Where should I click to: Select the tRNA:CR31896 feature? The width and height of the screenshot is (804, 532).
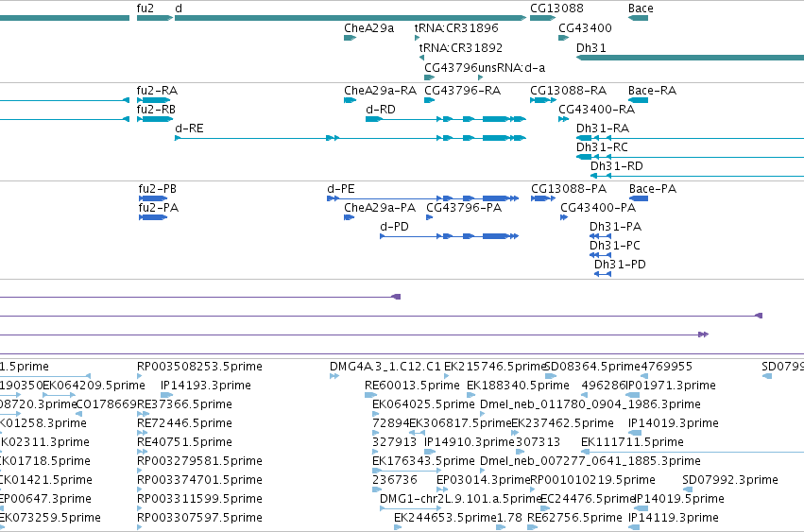417,38
